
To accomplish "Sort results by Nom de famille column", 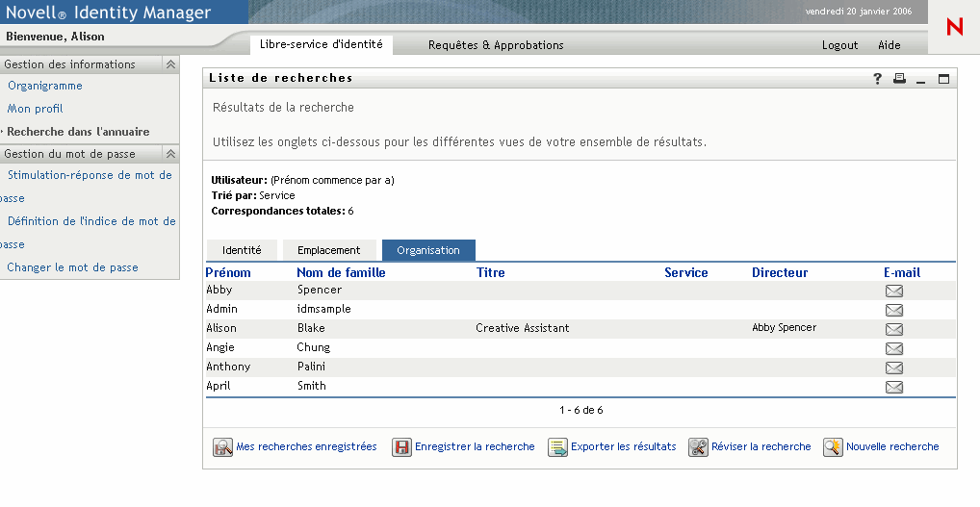I will coord(341,273).
